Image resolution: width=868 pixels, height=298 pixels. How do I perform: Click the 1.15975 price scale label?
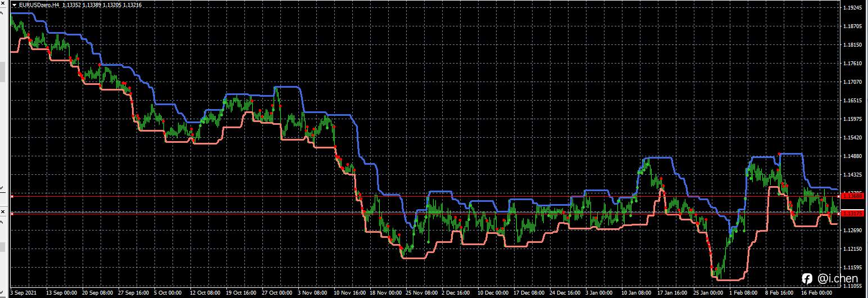pos(852,119)
